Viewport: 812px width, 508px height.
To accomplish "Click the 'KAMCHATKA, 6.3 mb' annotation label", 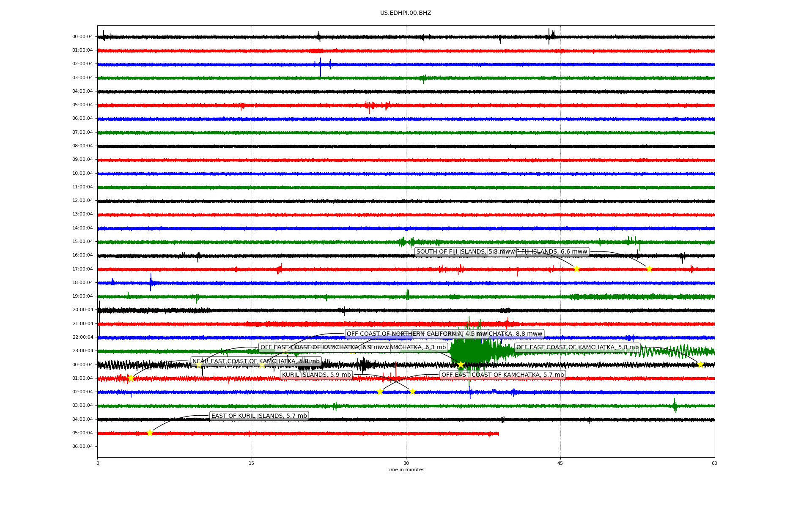I will [x=419, y=347].
